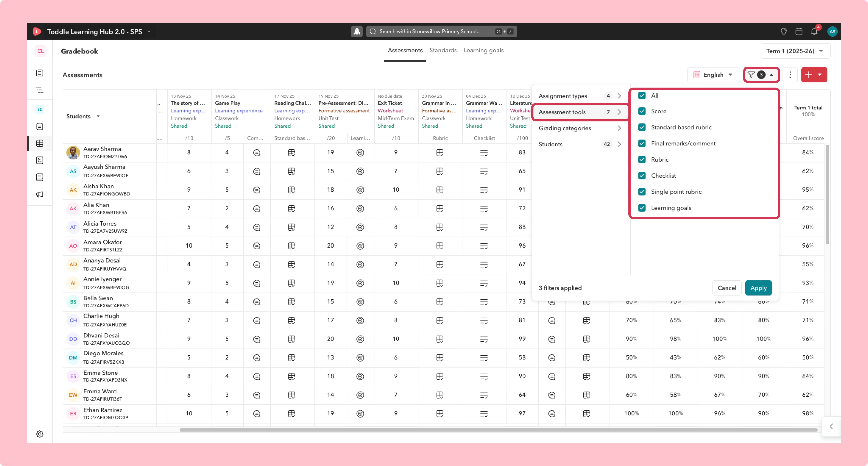Open the English subject dropdown

(x=713, y=75)
